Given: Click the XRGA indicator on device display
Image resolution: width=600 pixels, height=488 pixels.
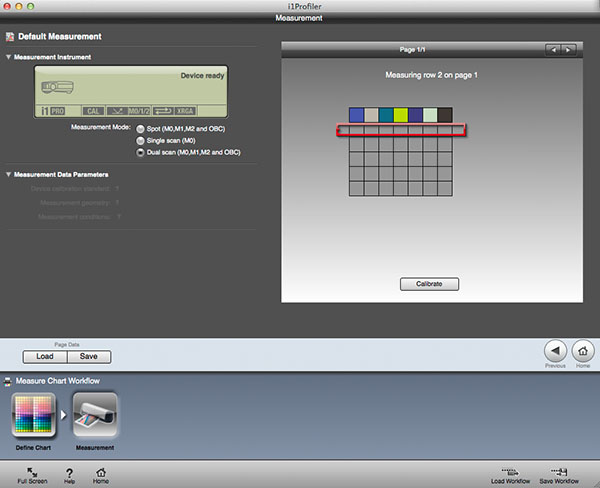Looking at the screenshot, I should tap(185, 111).
